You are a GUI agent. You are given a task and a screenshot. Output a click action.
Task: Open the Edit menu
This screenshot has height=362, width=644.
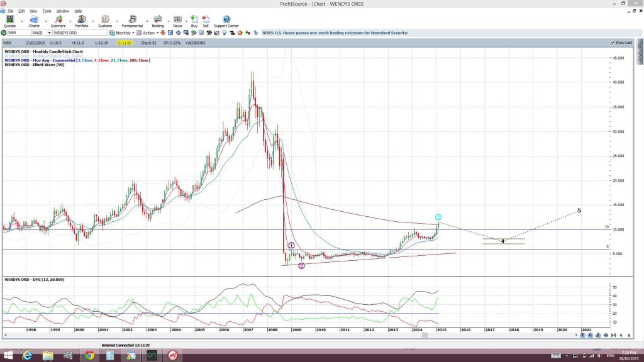21,11
